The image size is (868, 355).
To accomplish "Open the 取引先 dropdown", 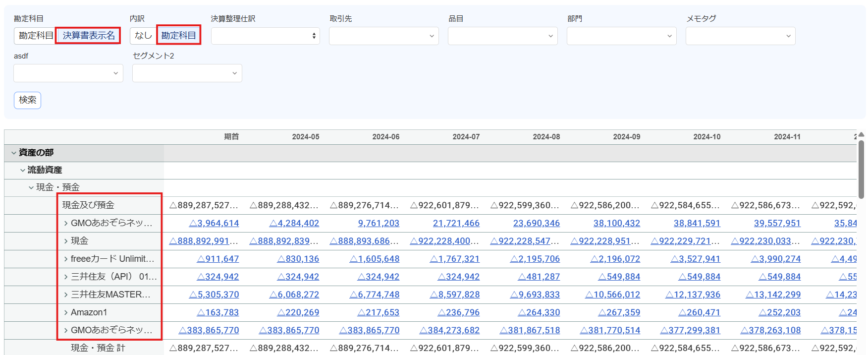I will tap(384, 36).
